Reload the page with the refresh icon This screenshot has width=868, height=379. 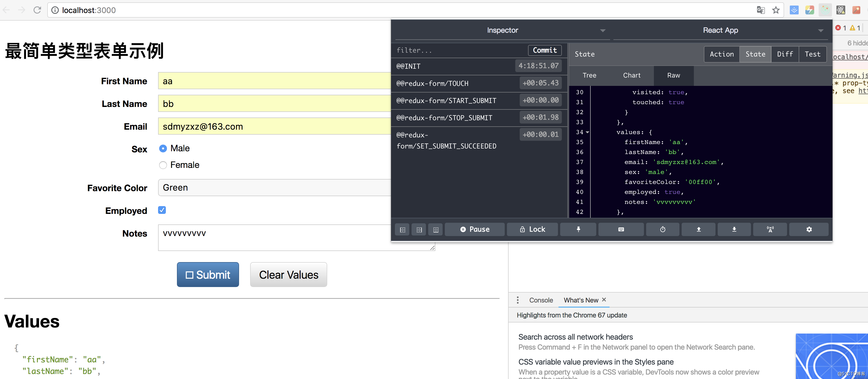(37, 10)
